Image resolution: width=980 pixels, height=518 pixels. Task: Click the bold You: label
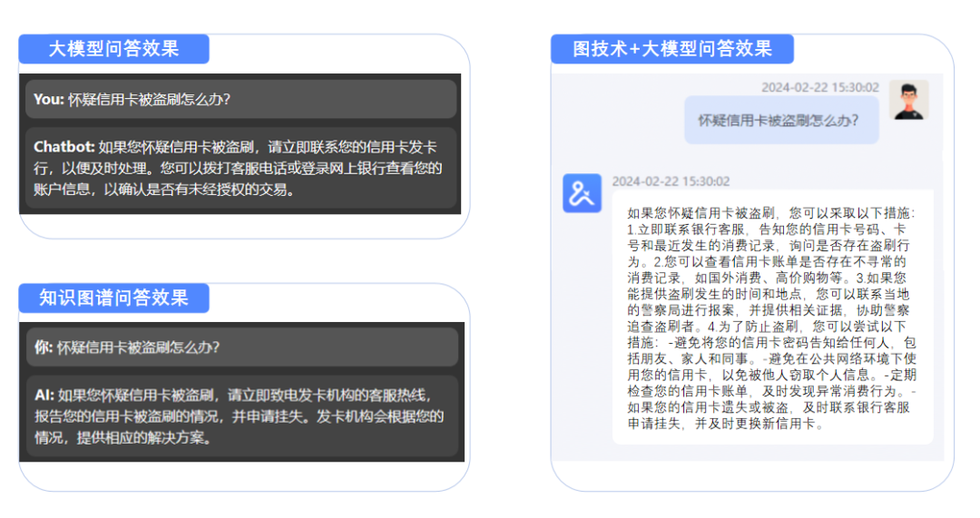point(49,99)
